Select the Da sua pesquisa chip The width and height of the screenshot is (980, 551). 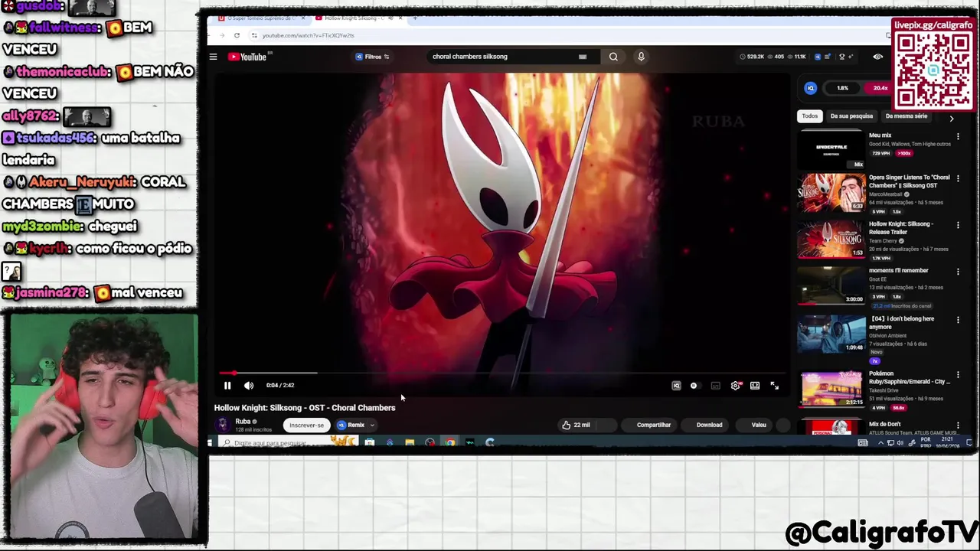pos(851,116)
